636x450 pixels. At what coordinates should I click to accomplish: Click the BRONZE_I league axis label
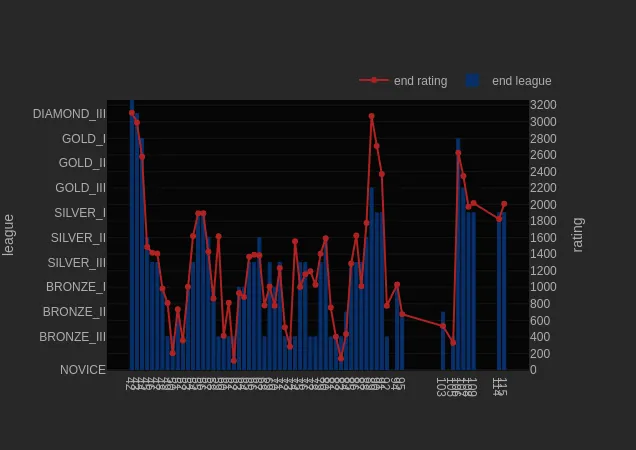click(76, 287)
